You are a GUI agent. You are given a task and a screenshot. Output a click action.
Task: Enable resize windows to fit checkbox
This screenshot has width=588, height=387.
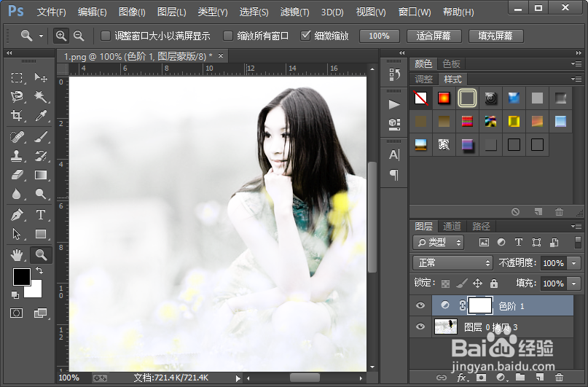[x=106, y=36]
